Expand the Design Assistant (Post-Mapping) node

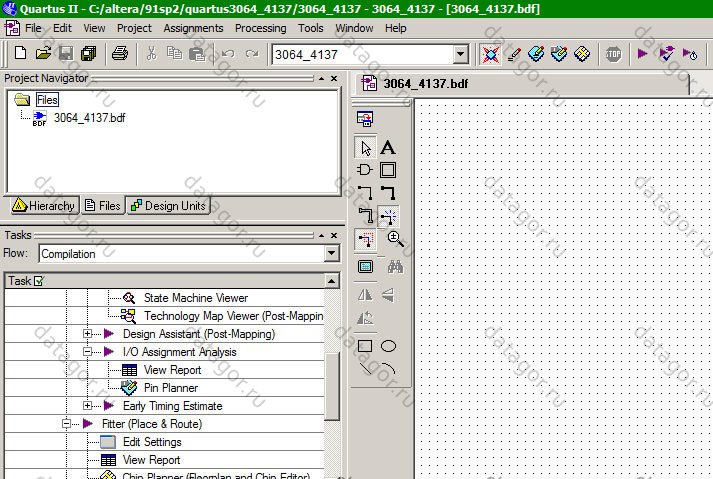[x=88, y=334]
